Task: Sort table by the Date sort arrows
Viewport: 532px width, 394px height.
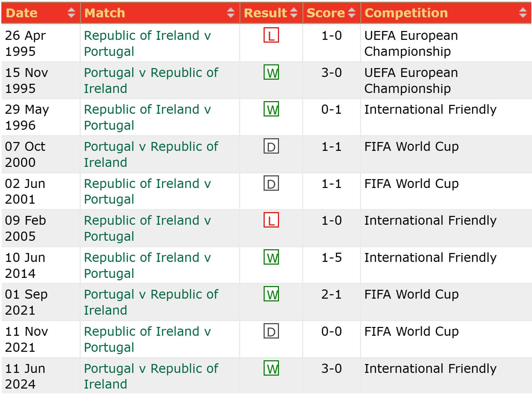Action: coord(71,13)
